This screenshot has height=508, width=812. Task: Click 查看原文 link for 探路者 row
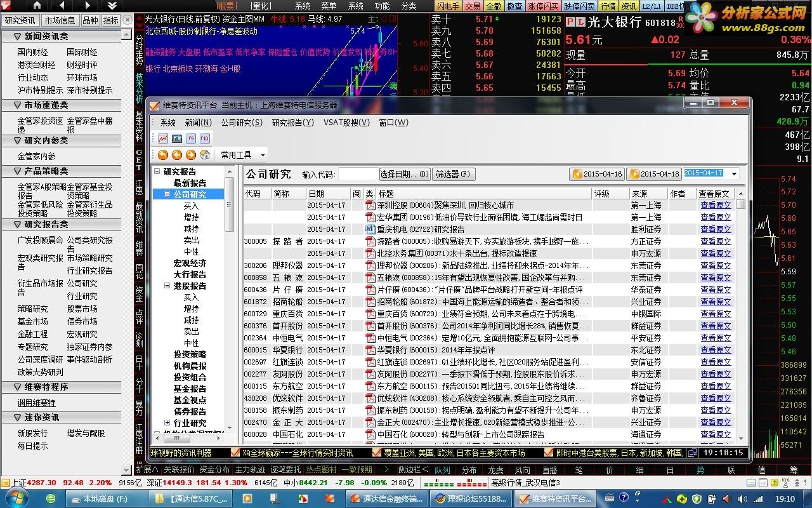point(716,241)
